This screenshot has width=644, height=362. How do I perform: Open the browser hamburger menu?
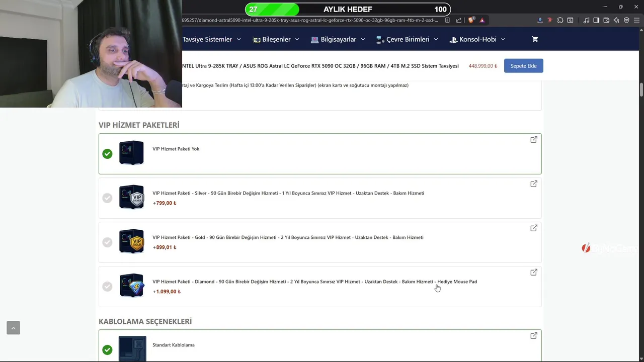click(636, 20)
